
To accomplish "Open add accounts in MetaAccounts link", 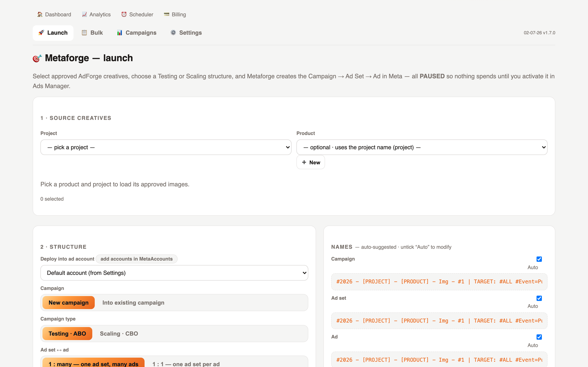I will coord(137,259).
